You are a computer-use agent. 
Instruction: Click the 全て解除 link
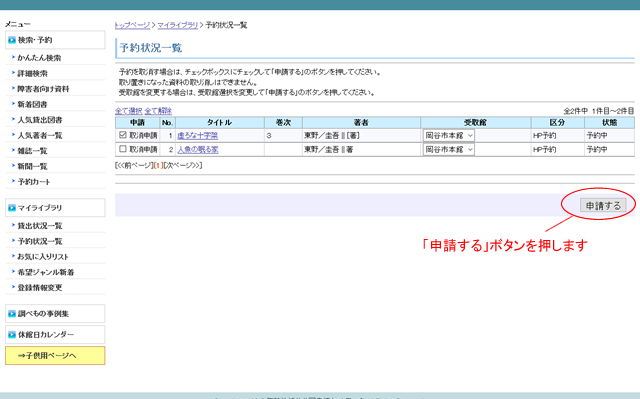coord(158,111)
